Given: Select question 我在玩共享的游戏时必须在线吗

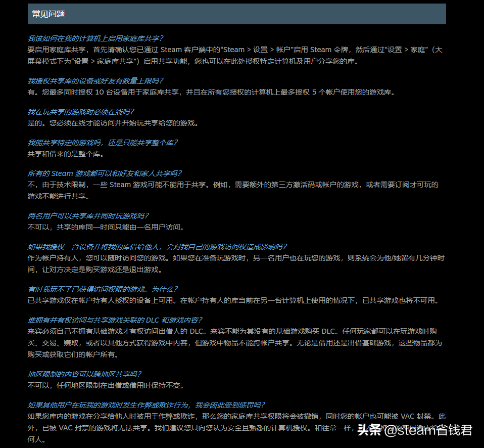Looking at the screenshot, I should (81, 112).
